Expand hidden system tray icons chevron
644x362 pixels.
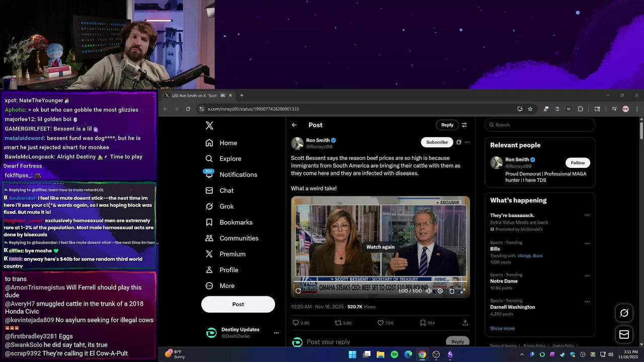(x=522, y=354)
